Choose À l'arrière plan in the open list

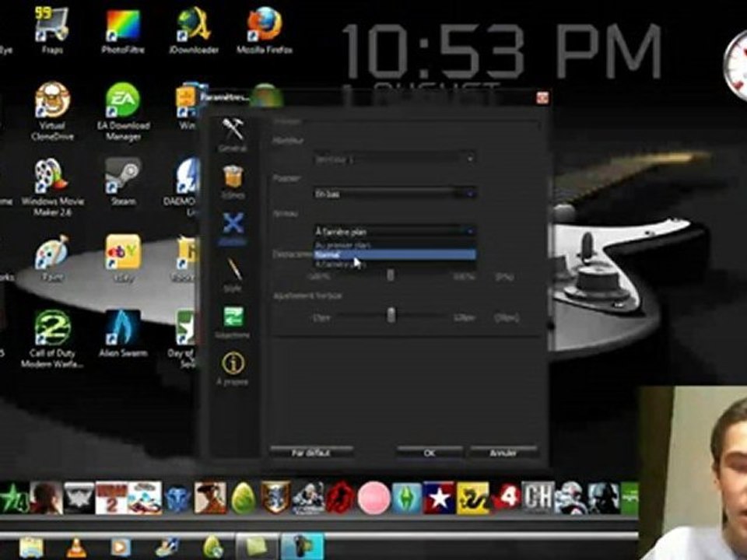click(x=395, y=264)
